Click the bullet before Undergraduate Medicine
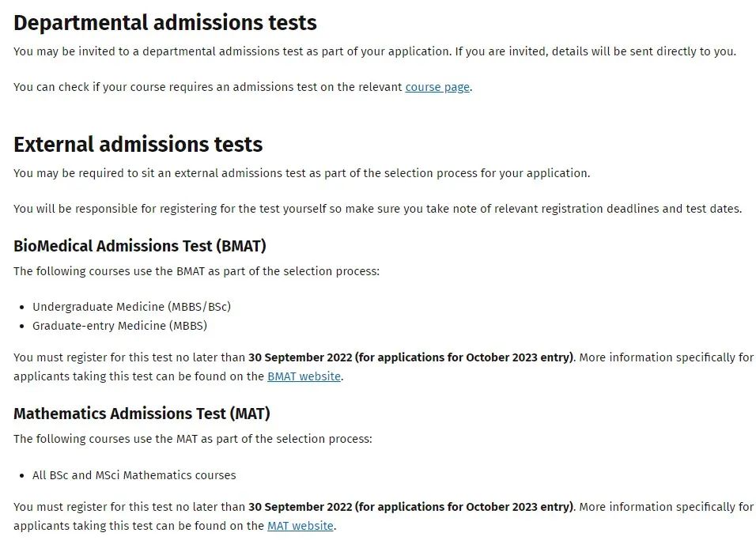This screenshot has height=548, width=756. [x=21, y=308]
